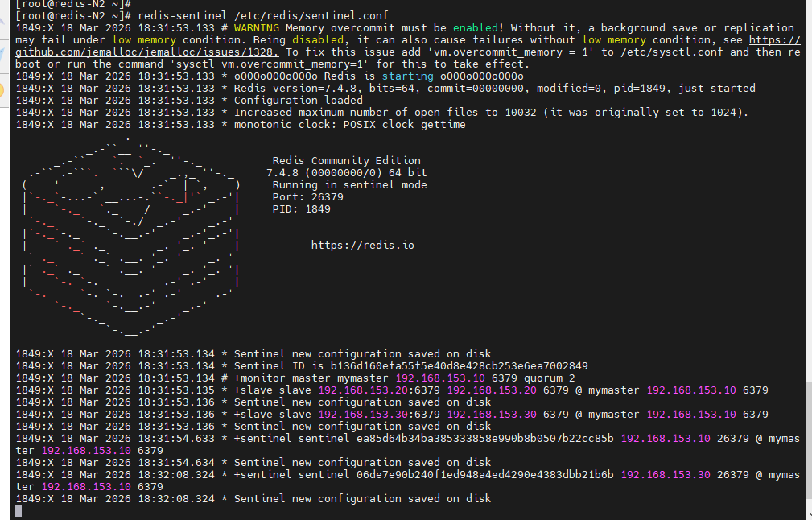Click the 18:31:53.135 timestamp
This screenshot has height=520, width=812.
176,390
